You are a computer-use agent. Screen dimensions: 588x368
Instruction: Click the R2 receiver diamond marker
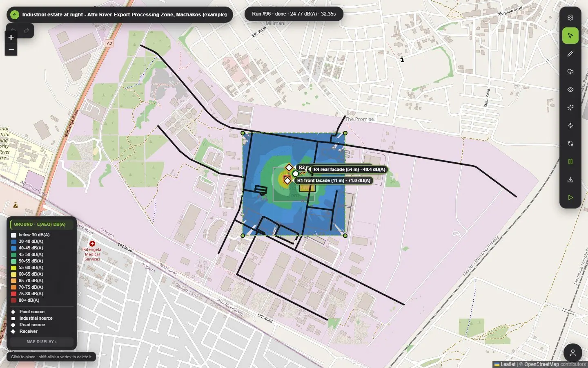(289, 168)
